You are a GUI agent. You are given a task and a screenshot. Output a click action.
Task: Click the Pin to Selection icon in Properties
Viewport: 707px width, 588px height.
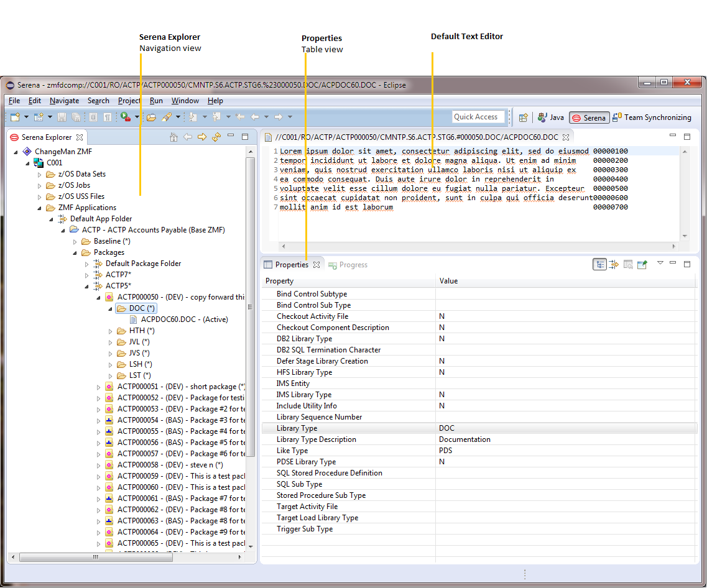coord(642,265)
